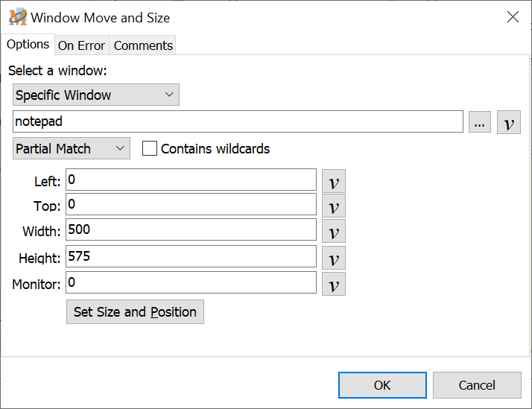
Task: Click variable icon next to Left field
Action: pos(334,181)
